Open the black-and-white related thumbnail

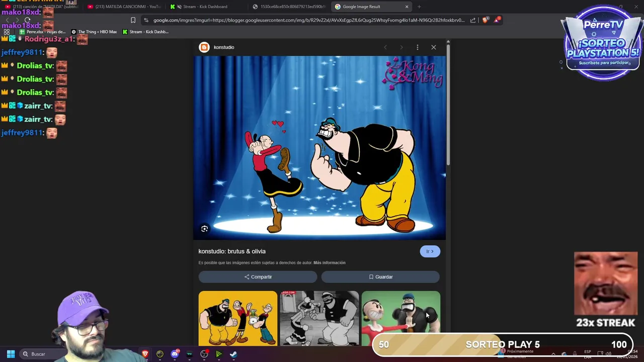[x=319, y=318]
